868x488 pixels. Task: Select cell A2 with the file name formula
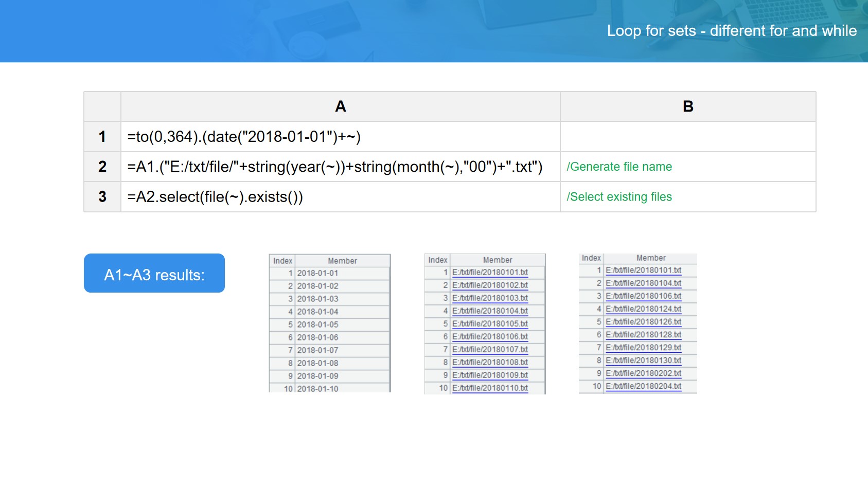coord(334,167)
